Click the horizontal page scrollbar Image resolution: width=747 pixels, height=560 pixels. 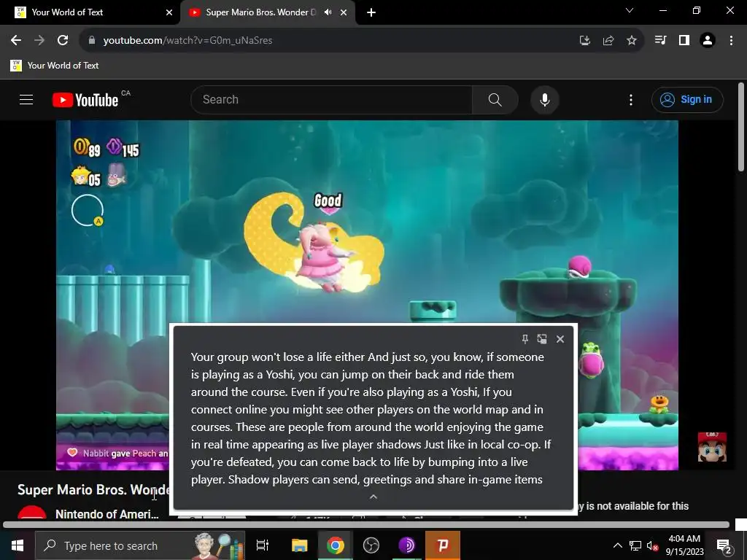tap(366, 525)
